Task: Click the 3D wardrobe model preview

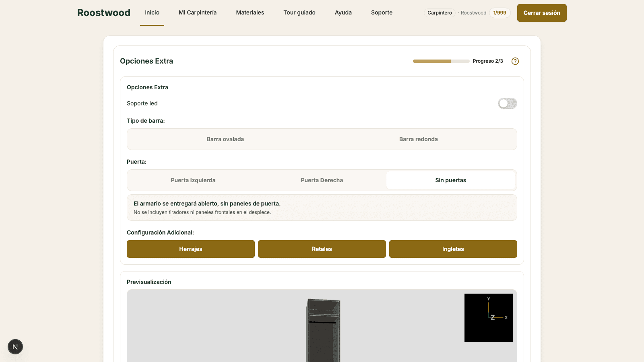Action: [323, 330]
